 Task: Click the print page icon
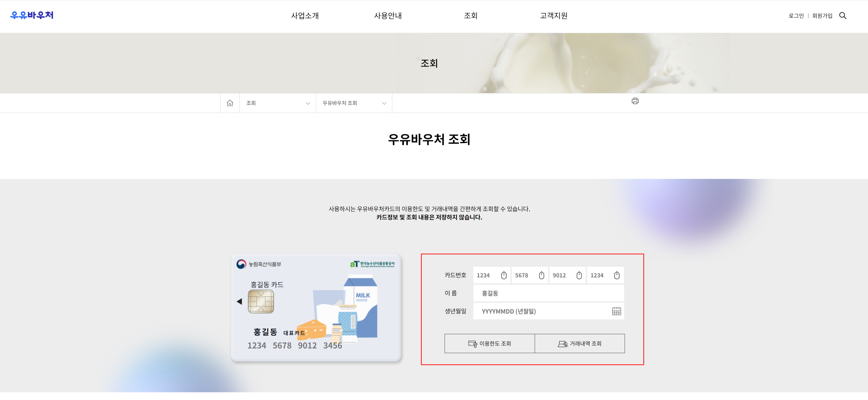(x=635, y=101)
